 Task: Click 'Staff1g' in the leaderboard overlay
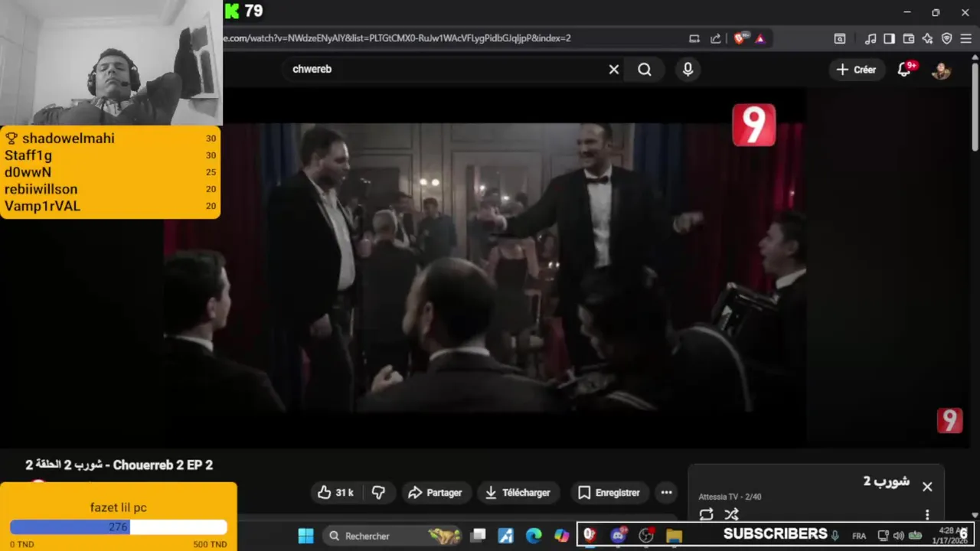(28, 155)
